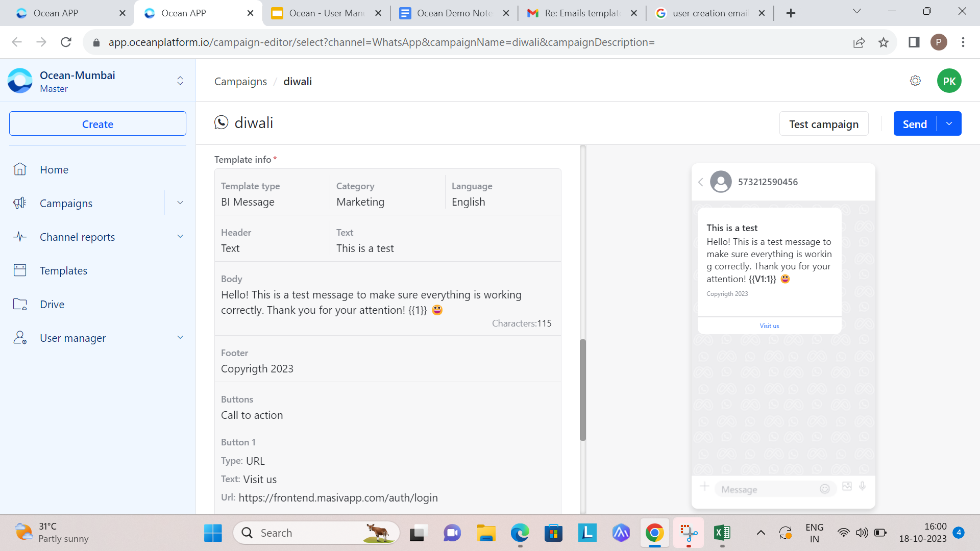Click the back arrow in phone preview
The height and width of the screenshot is (551, 980).
701,182
